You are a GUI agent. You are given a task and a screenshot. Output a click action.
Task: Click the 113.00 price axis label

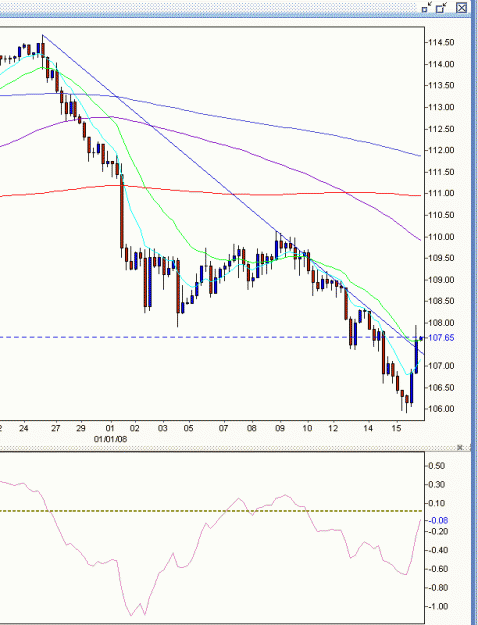click(441, 107)
